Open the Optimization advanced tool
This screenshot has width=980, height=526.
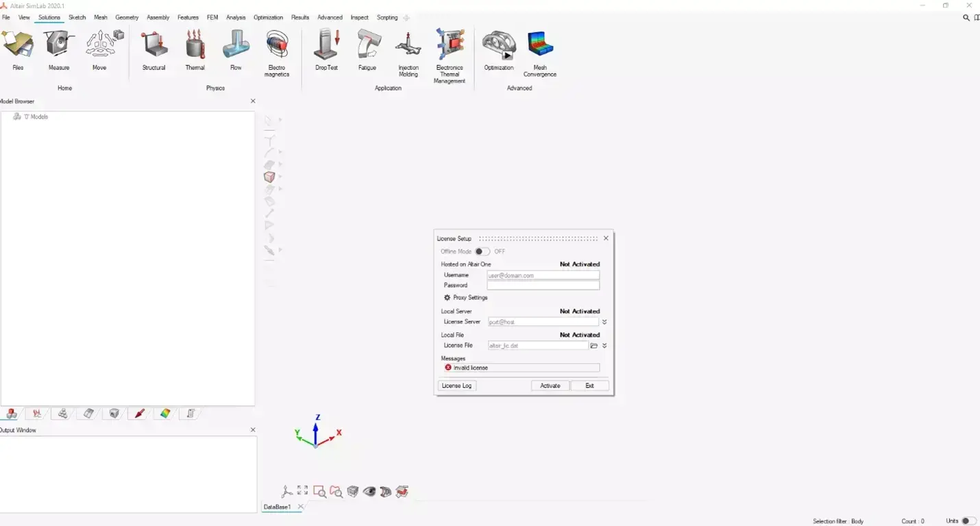pyautogui.click(x=499, y=50)
